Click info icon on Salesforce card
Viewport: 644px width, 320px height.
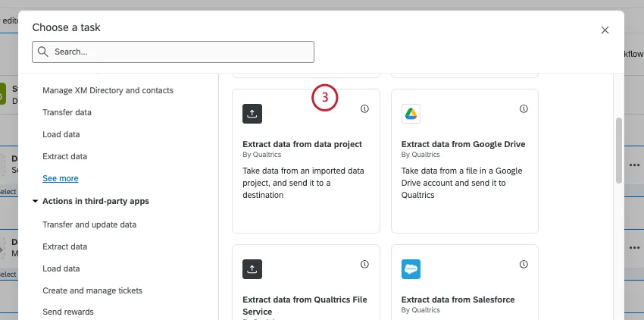524,265
